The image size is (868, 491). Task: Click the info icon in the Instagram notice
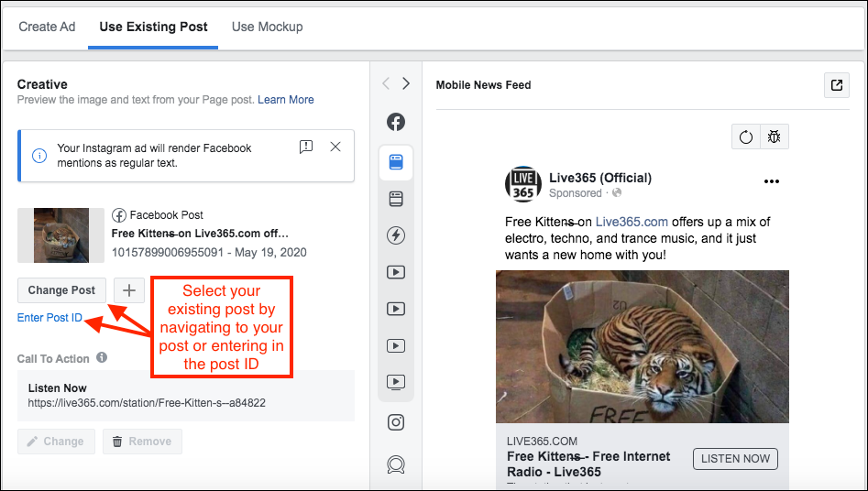pyautogui.click(x=39, y=156)
